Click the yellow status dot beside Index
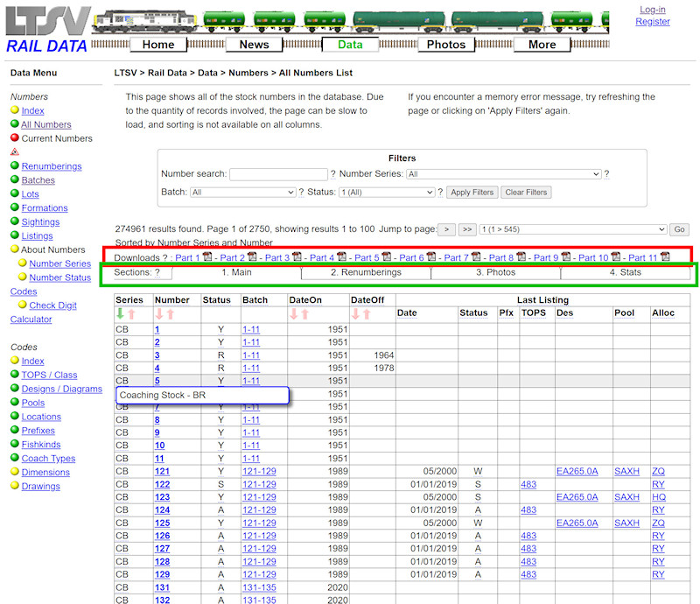Image resolution: width=700 pixels, height=604 pixels. tap(14, 110)
